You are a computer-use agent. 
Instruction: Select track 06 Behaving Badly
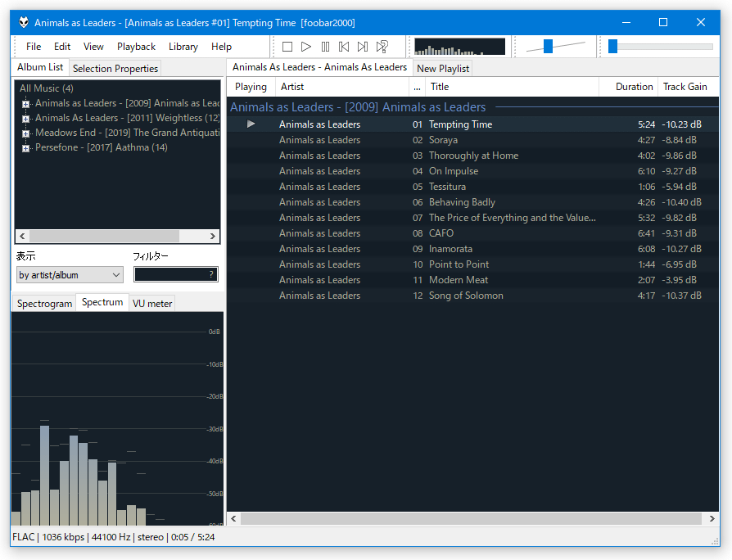[473, 202]
